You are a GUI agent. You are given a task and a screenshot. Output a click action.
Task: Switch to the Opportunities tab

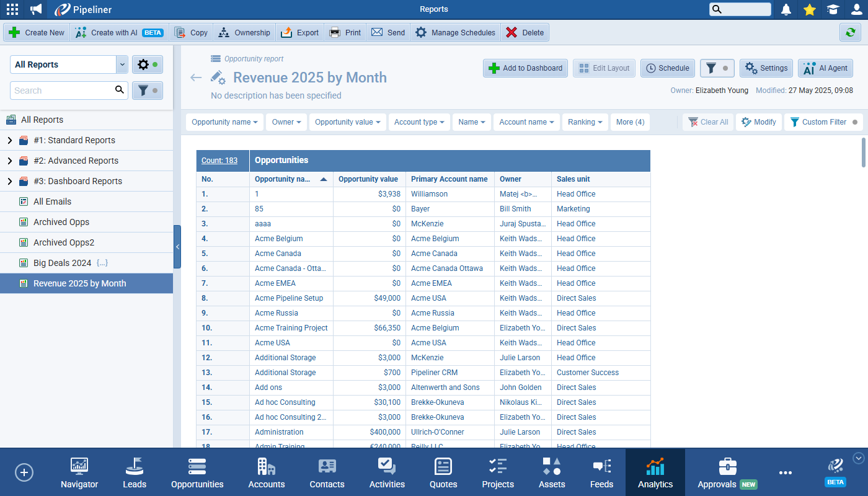197,474
